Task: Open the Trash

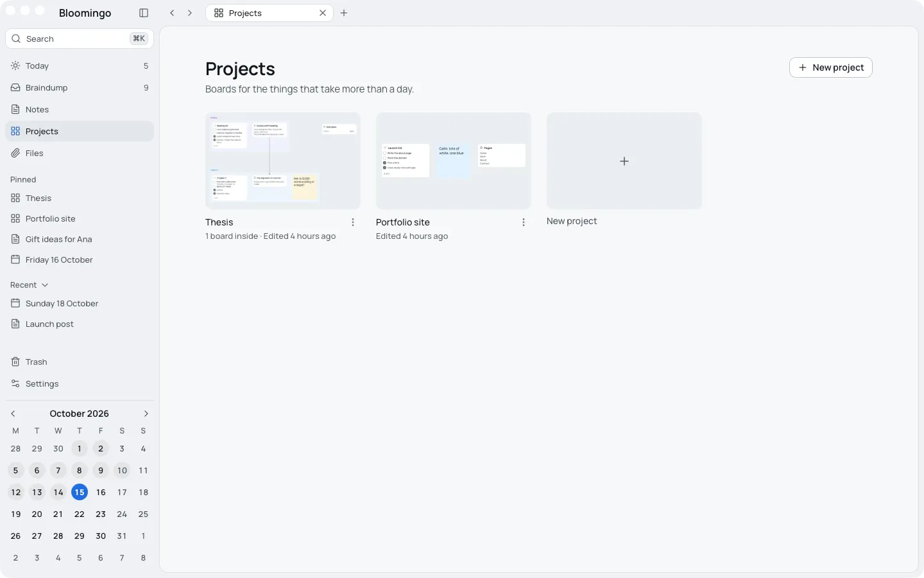Action: (x=80, y=362)
